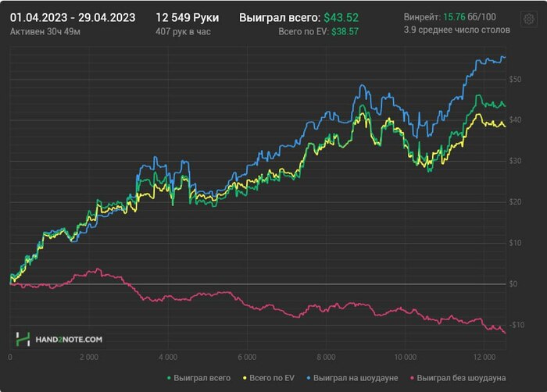
Task: Click the 'Всего по EV:' header label
Action: coord(303,32)
